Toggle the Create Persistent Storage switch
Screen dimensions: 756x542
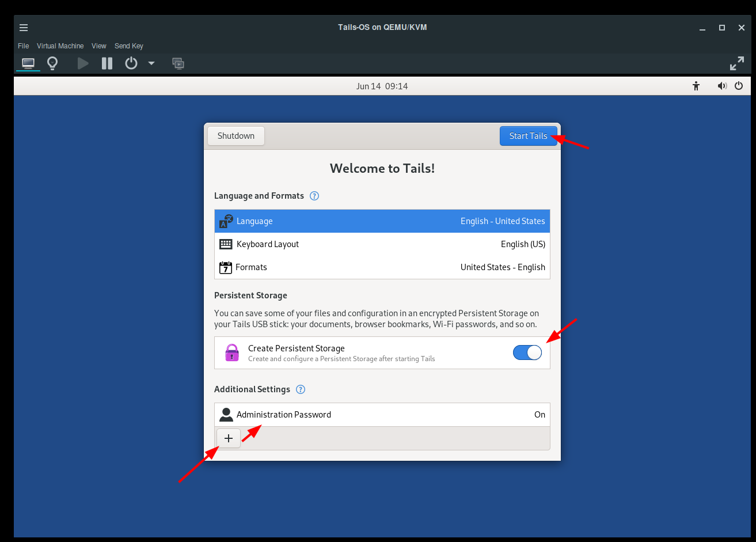[527, 353]
